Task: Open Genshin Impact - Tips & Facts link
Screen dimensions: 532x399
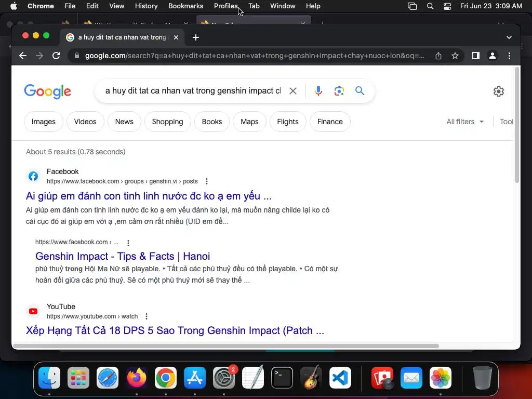Action: click(123, 256)
